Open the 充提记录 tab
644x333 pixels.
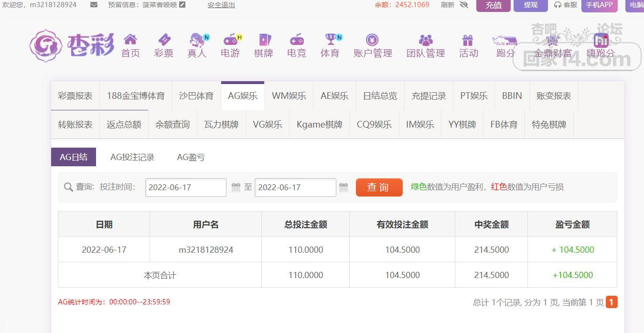tap(429, 96)
